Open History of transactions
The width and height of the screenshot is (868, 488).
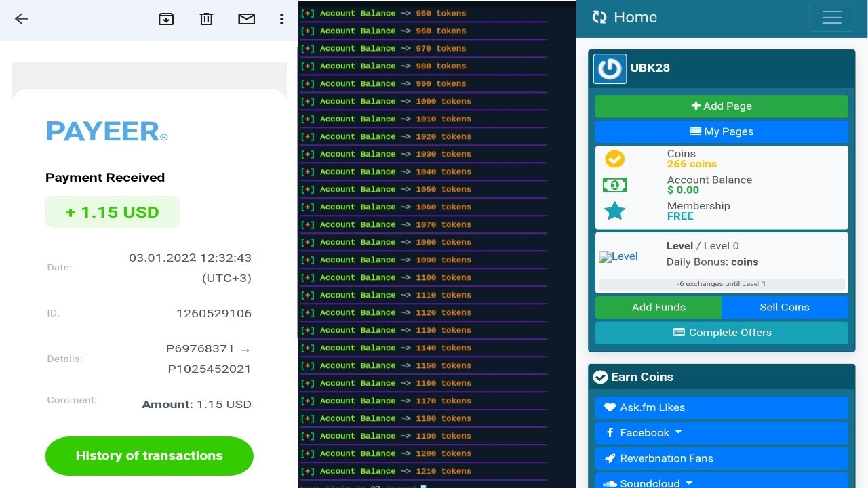pyautogui.click(x=149, y=455)
